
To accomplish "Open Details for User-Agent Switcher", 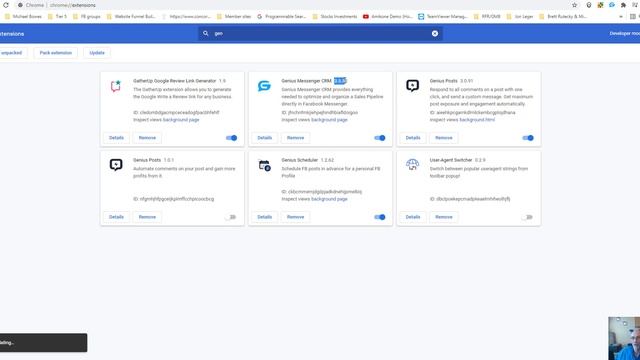I will 413,217.
